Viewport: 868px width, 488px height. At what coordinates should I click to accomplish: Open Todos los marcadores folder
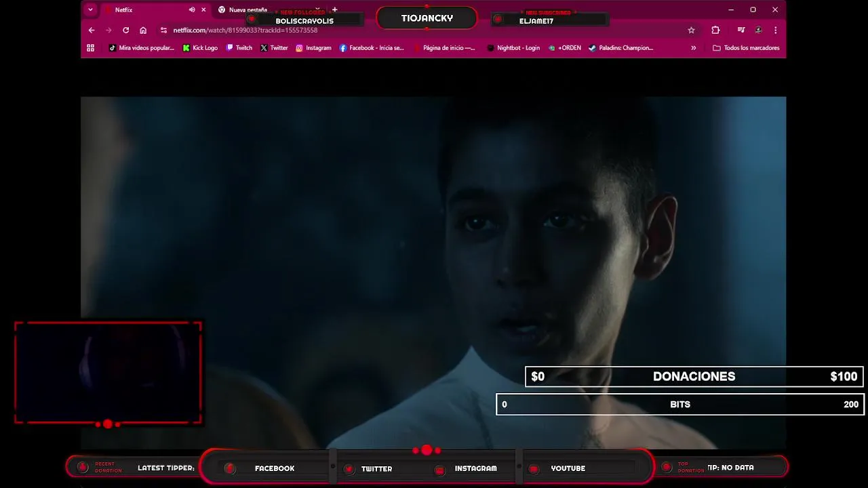(x=746, y=47)
